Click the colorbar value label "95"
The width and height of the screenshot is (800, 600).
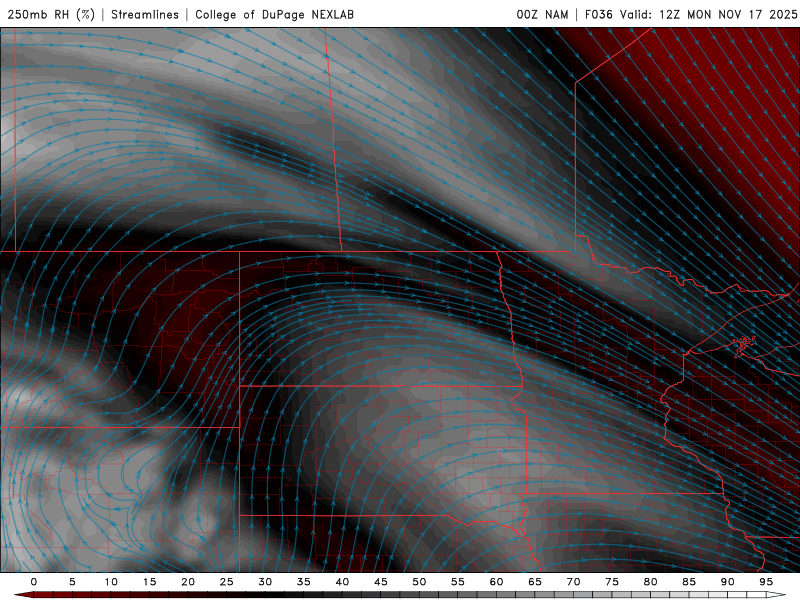pyautogui.click(x=766, y=582)
